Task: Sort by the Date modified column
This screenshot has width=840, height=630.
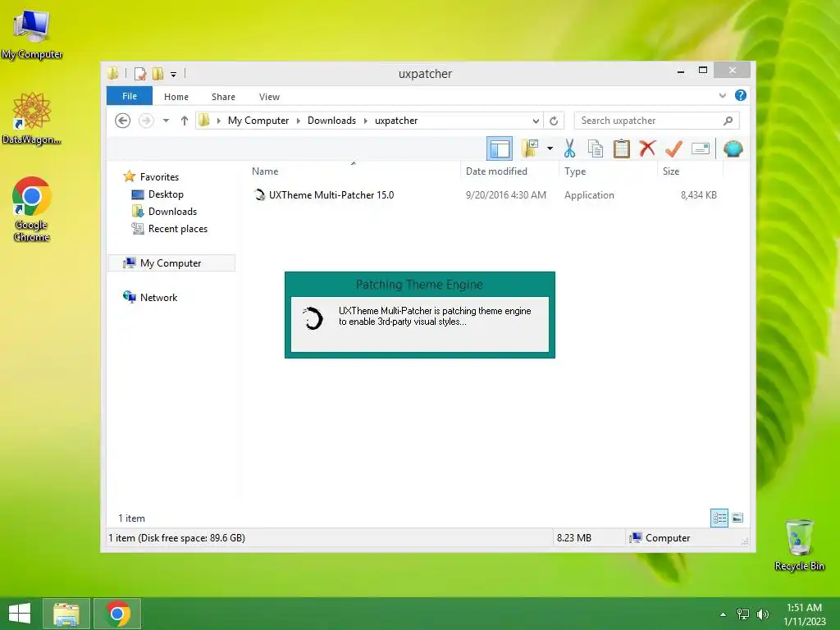Action: [x=496, y=171]
